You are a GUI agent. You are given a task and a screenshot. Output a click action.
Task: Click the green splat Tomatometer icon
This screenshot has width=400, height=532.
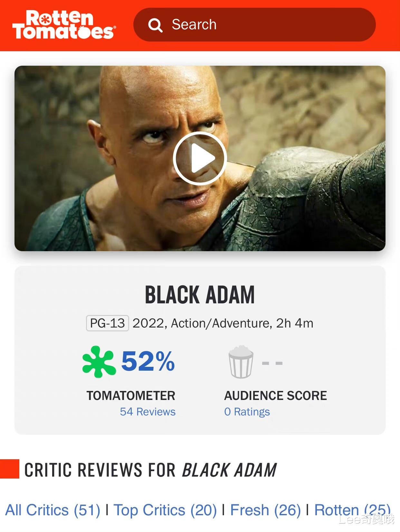99,362
